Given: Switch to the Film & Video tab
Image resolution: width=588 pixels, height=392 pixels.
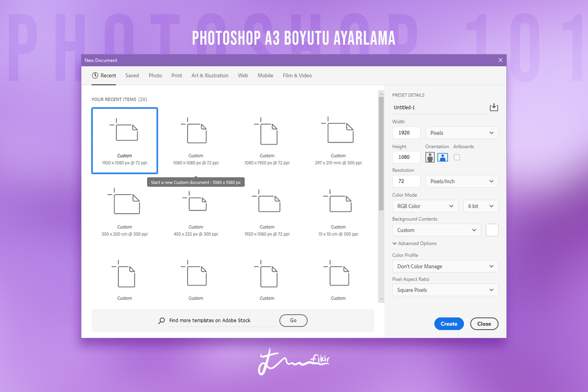Looking at the screenshot, I should [297, 75].
